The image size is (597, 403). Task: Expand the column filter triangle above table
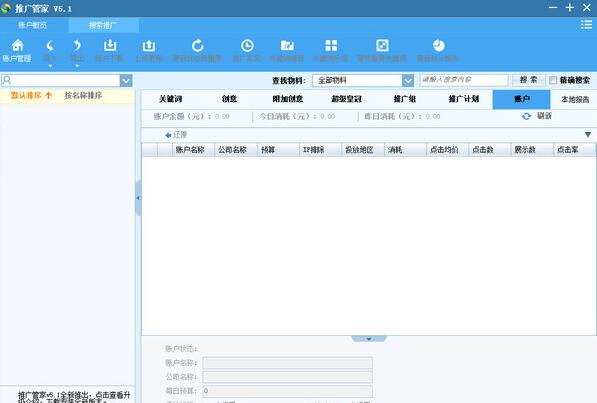pyautogui.click(x=588, y=134)
